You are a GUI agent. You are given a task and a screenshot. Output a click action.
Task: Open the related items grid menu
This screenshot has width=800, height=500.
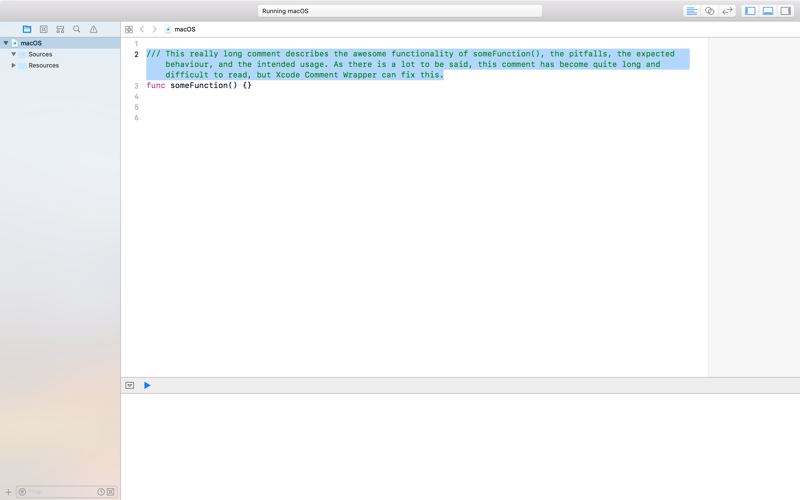[x=129, y=29]
